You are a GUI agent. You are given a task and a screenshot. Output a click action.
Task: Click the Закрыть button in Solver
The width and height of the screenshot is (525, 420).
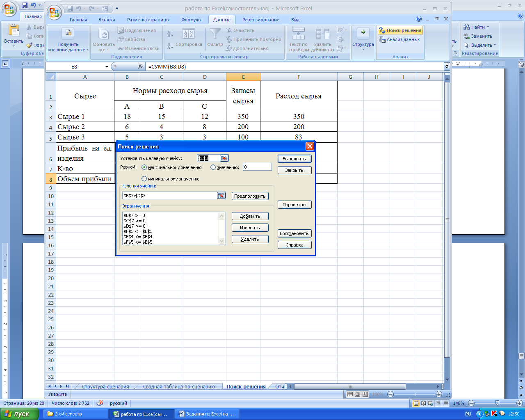coord(294,170)
